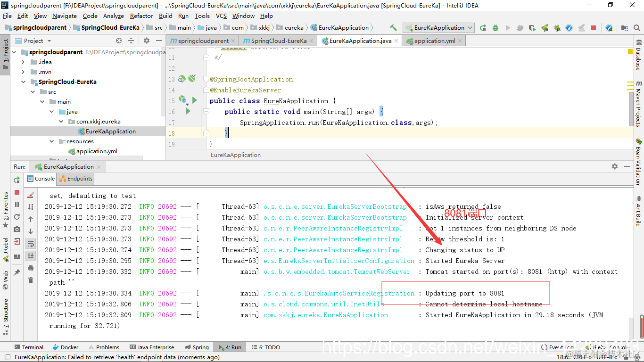Viewport: 644px width, 362px height.
Task: Open the VCS menu
Action: click(221, 16)
